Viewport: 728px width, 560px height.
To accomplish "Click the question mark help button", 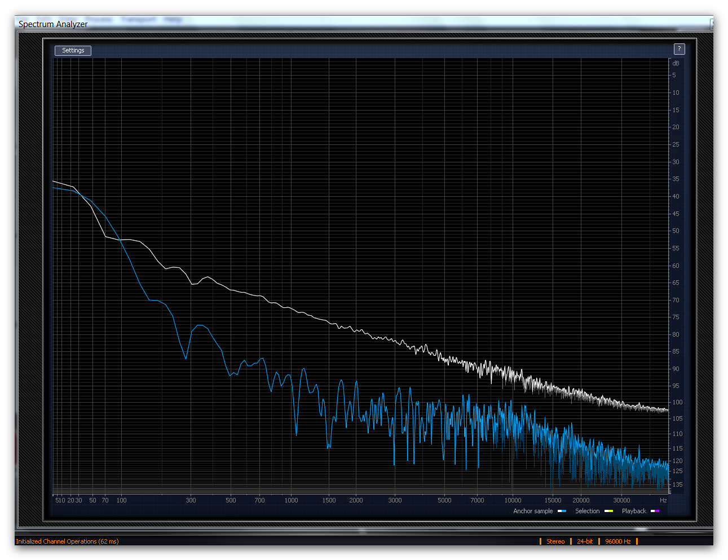I will click(x=680, y=49).
